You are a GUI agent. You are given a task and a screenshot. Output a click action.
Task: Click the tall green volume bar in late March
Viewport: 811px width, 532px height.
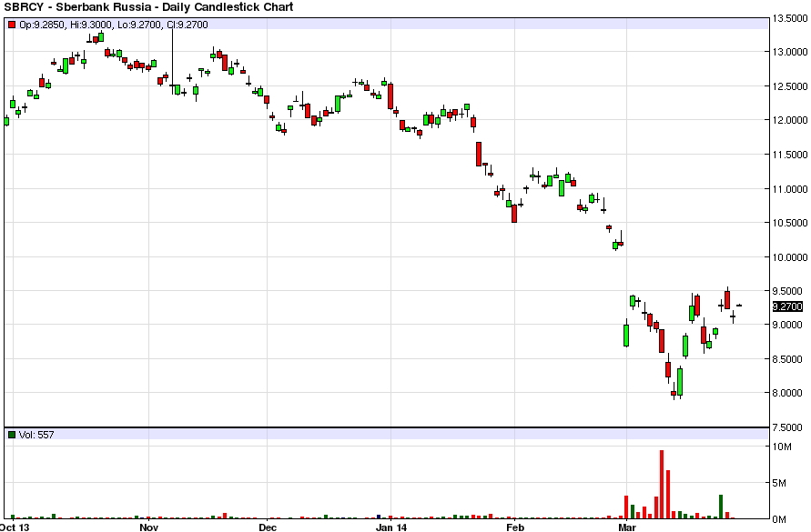point(721,507)
